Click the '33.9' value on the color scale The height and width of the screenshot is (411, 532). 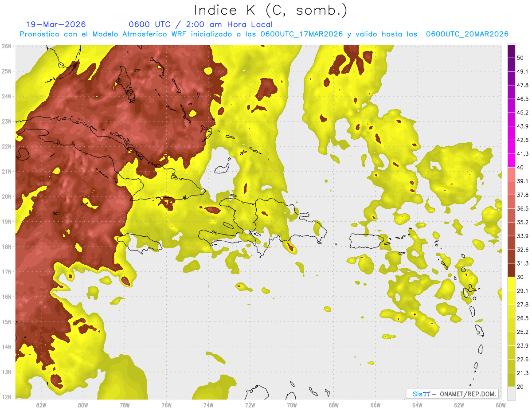523,236
